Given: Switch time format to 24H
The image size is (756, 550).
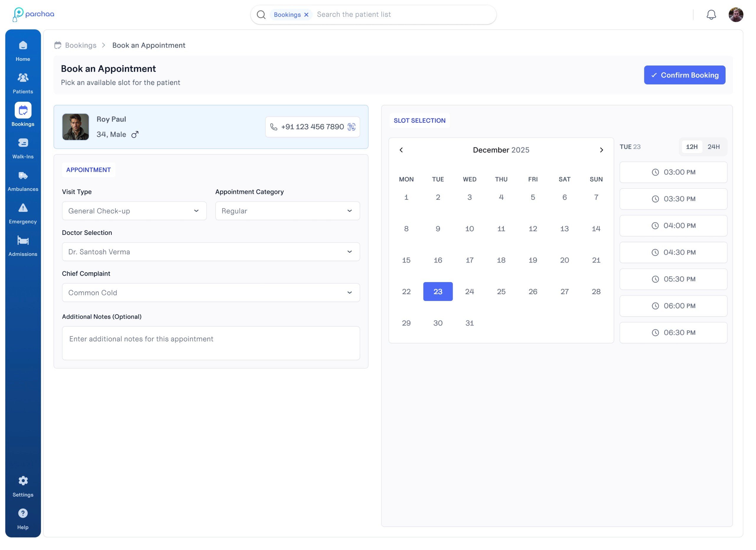Looking at the screenshot, I should click(714, 147).
